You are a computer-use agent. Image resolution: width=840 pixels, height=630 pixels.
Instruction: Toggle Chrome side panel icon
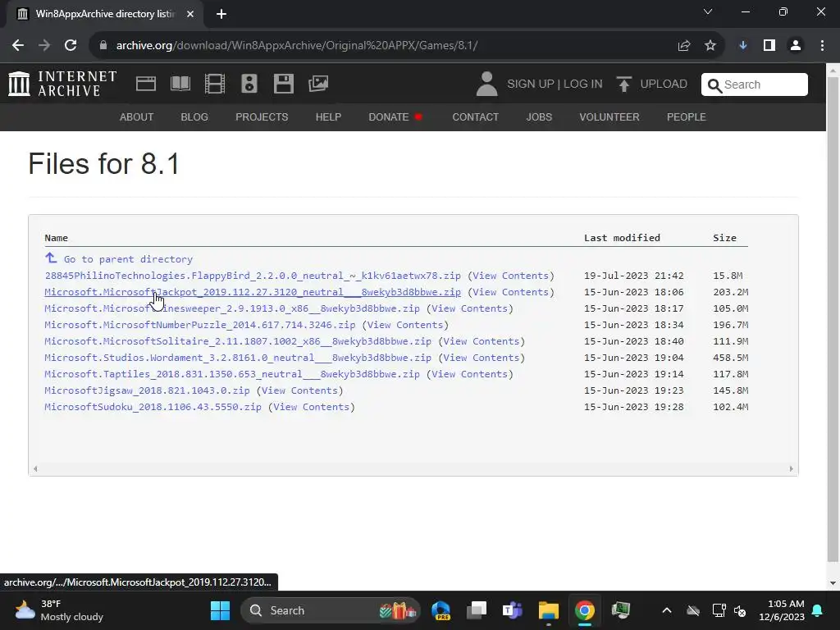point(769,46)
